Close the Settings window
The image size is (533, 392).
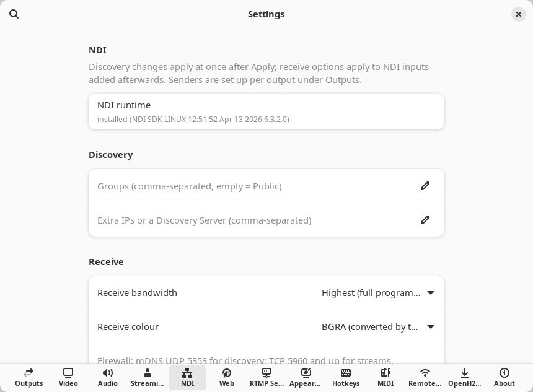(518, 14)
